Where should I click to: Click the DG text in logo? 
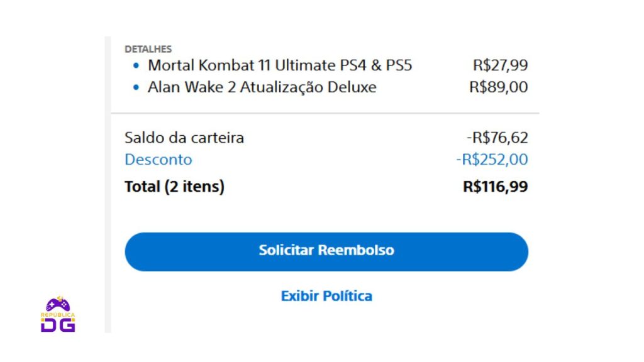(x=58, y=325)
